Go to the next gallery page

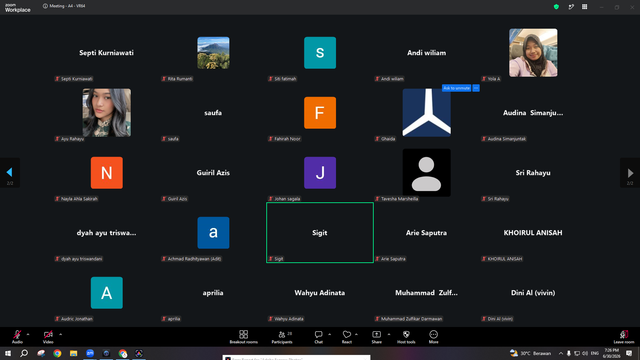click(x=630, y=173)
